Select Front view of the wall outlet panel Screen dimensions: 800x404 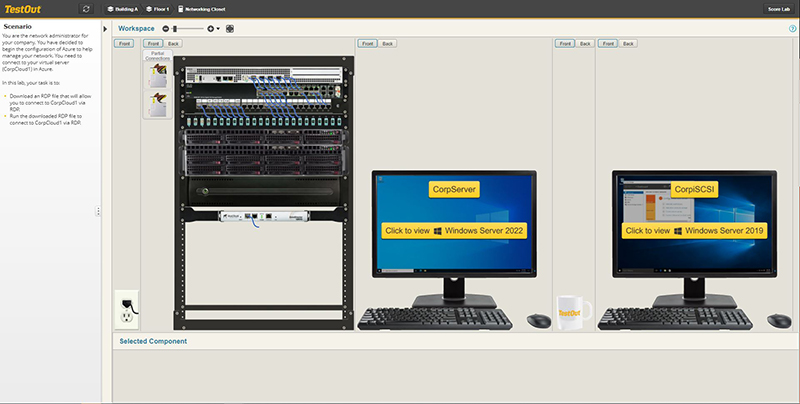pos(124,43)
